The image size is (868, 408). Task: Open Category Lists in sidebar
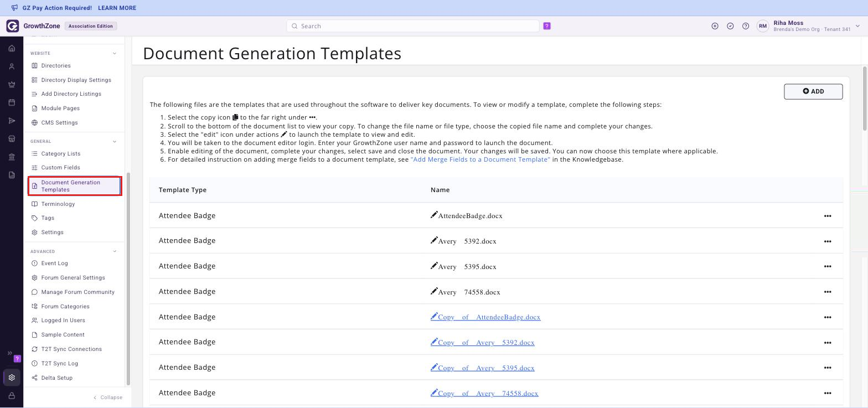click(61, 153)
